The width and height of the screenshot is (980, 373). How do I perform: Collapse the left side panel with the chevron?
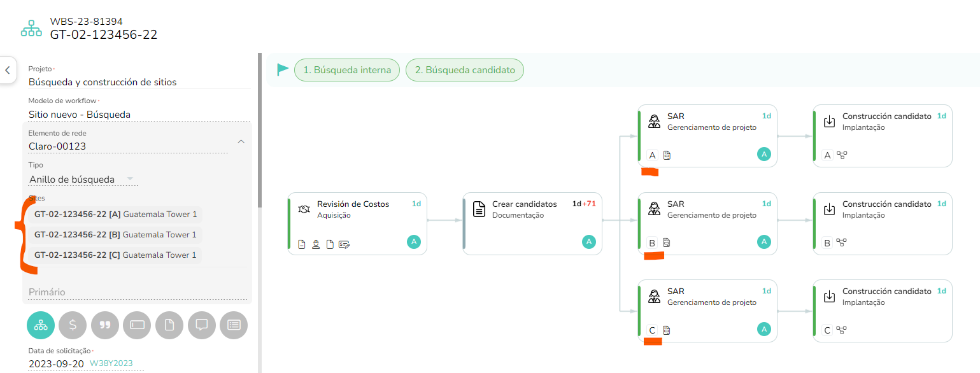tap(8, 70)
